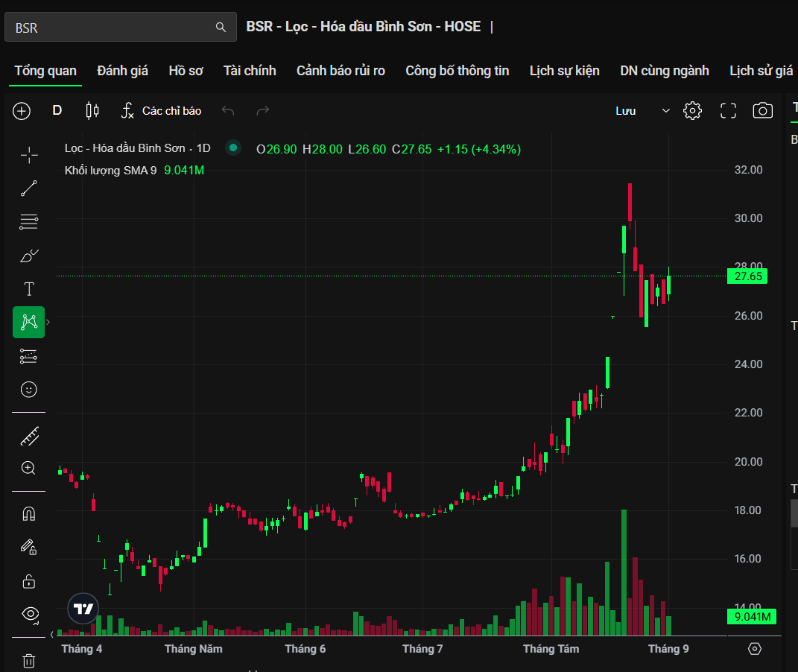798x672 pixels.
Task: View the Lịch sự kiện tab
Action: pyautogui.click(x=564, y=71)
